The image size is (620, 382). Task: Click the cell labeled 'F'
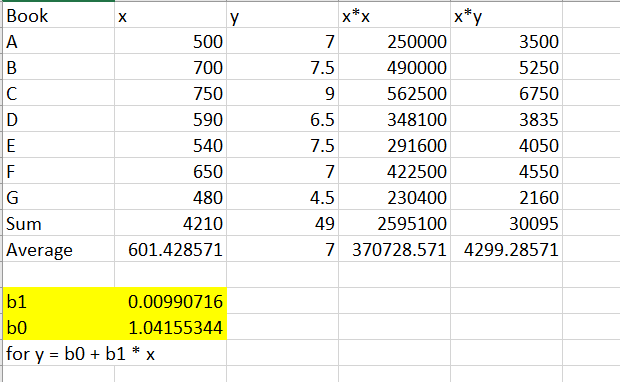[59, 171]
